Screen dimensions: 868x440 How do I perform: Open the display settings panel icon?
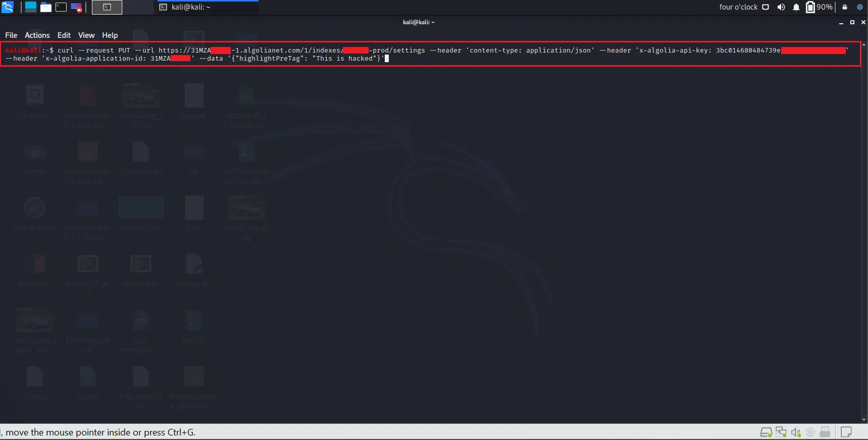(765, 7)
